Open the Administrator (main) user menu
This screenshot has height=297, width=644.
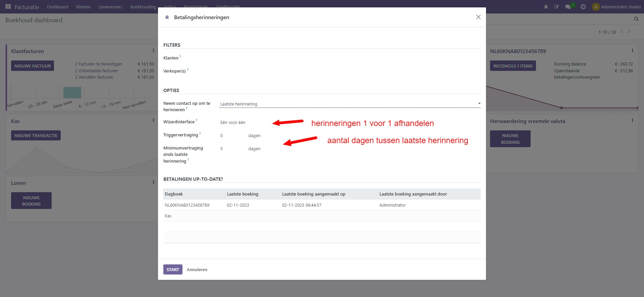[616, 7]
